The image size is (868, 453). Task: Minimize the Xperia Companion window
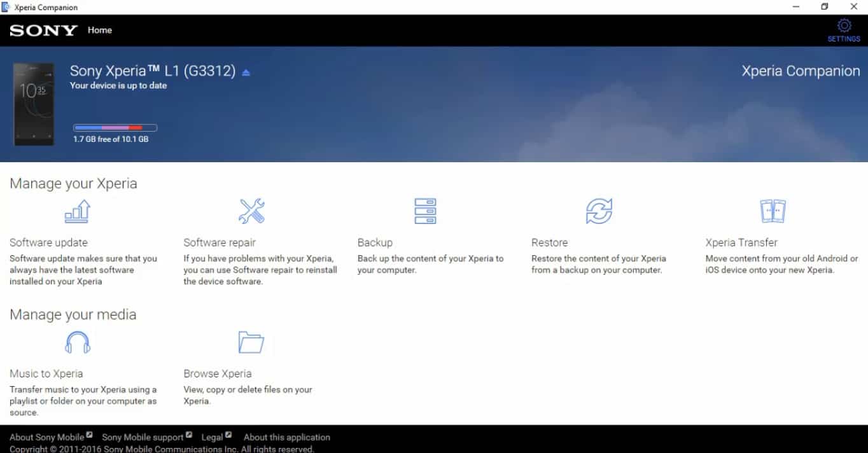(796, 7)
